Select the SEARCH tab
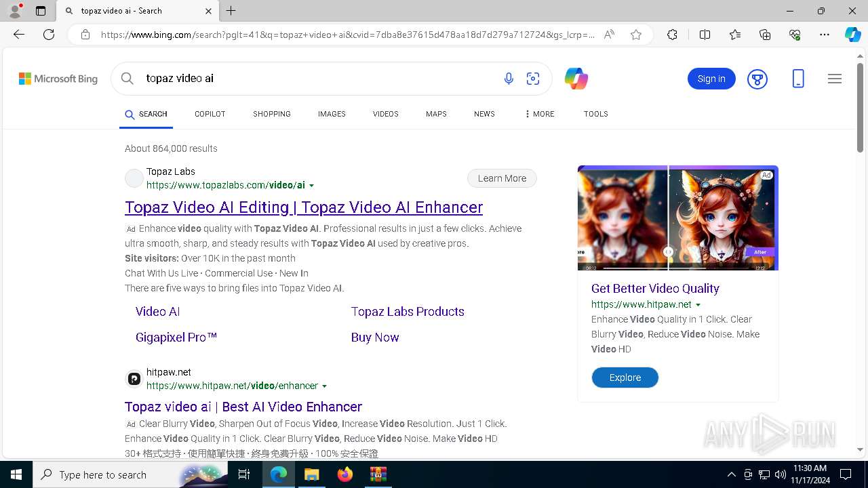 click(x=146, y=114)
